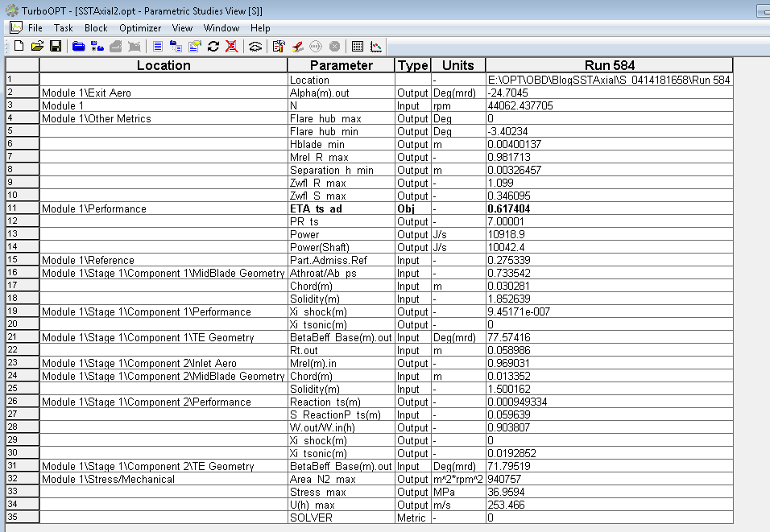The height and width of the screenshot is (532, 770).
Task: Open the Optimizer menu
Action: pos(140,28)
